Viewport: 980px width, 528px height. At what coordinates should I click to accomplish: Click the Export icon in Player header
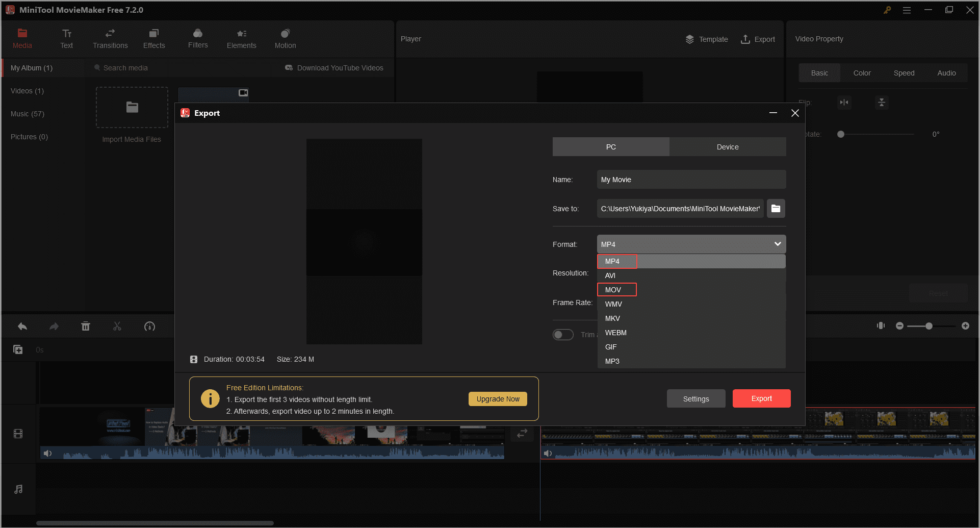tap(745, 39)
